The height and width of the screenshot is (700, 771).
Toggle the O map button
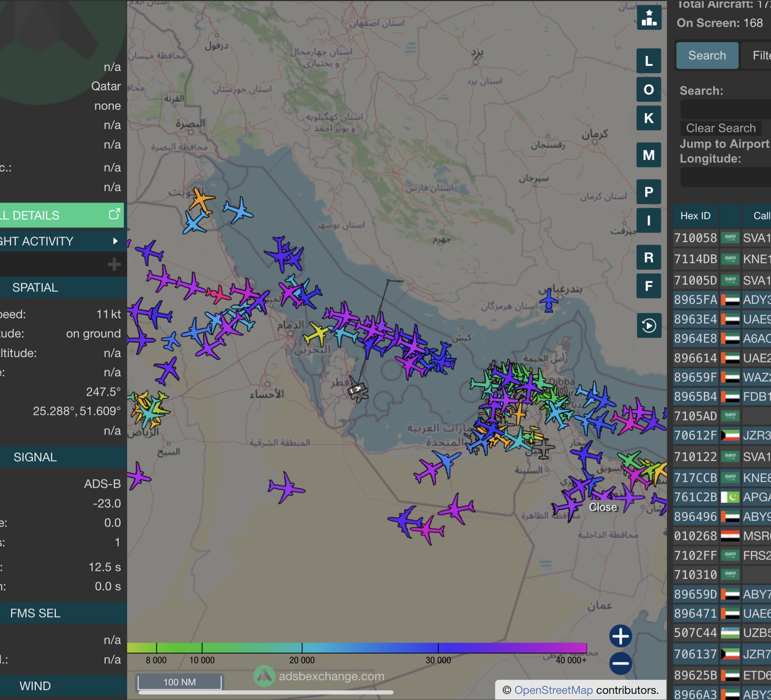click(x=649, y=89)
